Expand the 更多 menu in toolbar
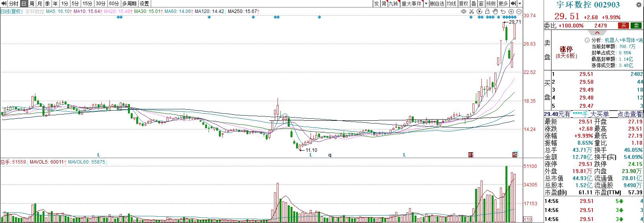Viewport: 644px width, 223px height. tap(503, 4)
